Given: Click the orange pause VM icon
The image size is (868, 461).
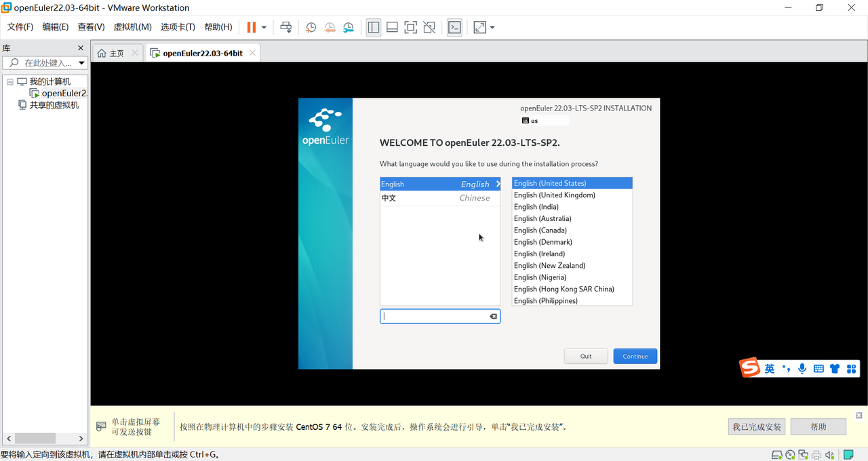Looking at the screenshot, I should tap(252, 27).
